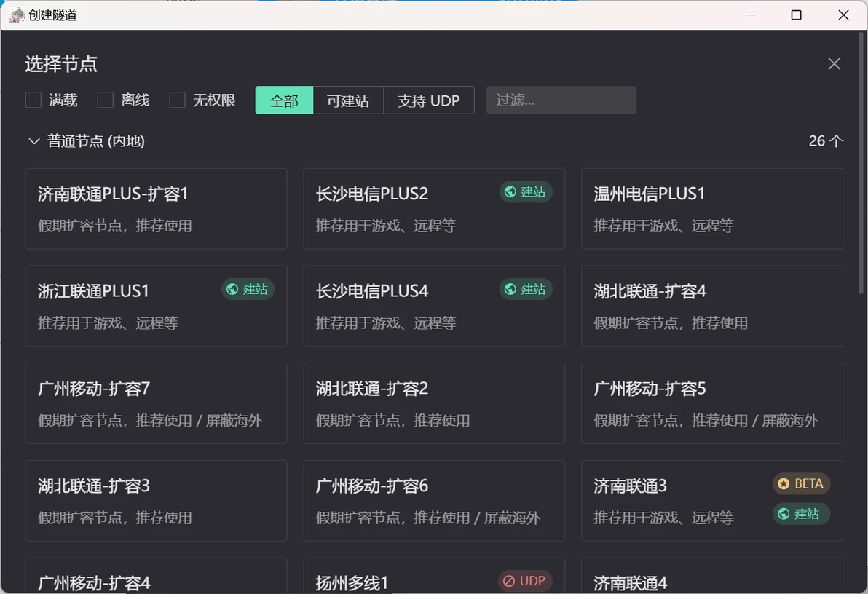This screenshot has height=594, width=868.
Task: Enable the 满载 checkbox
Action: (33, 100)
